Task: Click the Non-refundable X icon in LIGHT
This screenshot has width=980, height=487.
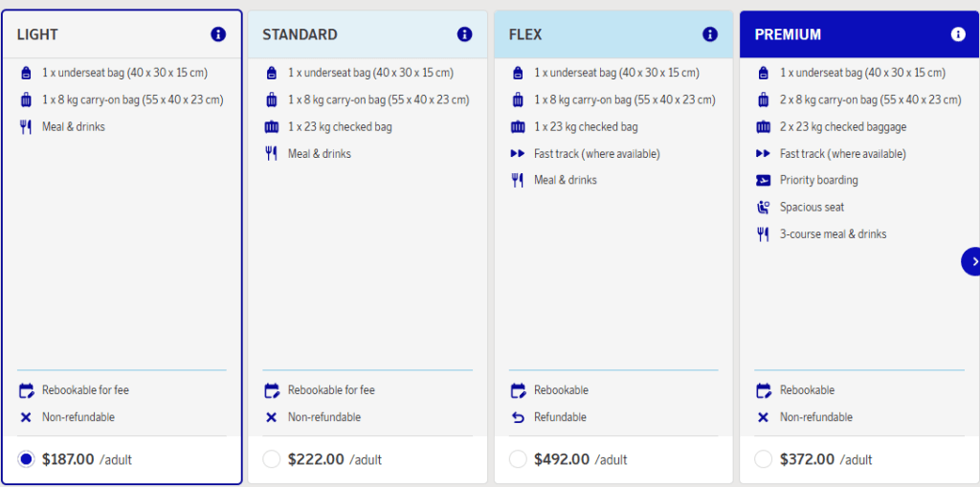Action: [x=26, y=417]
